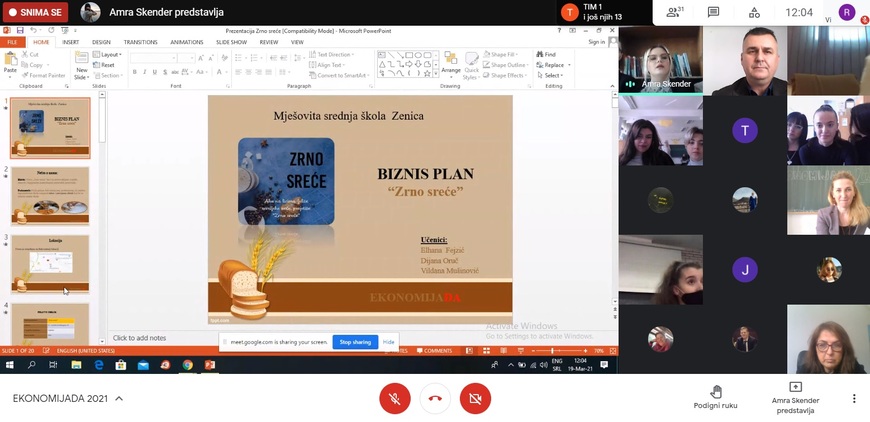870x422 pixels.
Task: Open the FILE tab
Action: 12,42
